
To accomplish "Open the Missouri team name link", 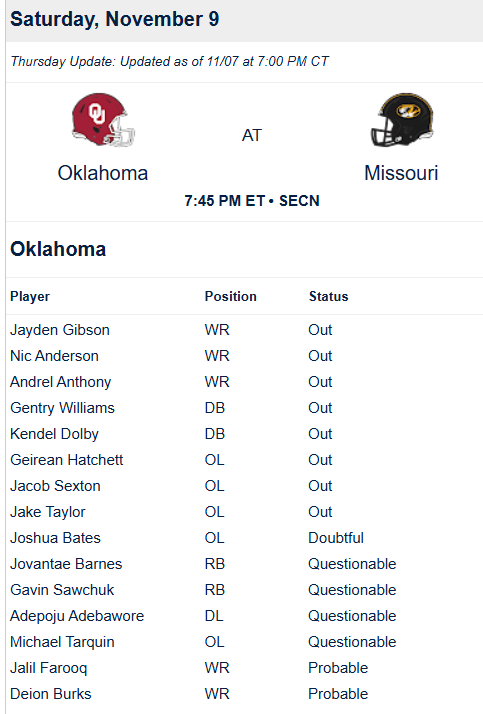I will tap(401, 173).
